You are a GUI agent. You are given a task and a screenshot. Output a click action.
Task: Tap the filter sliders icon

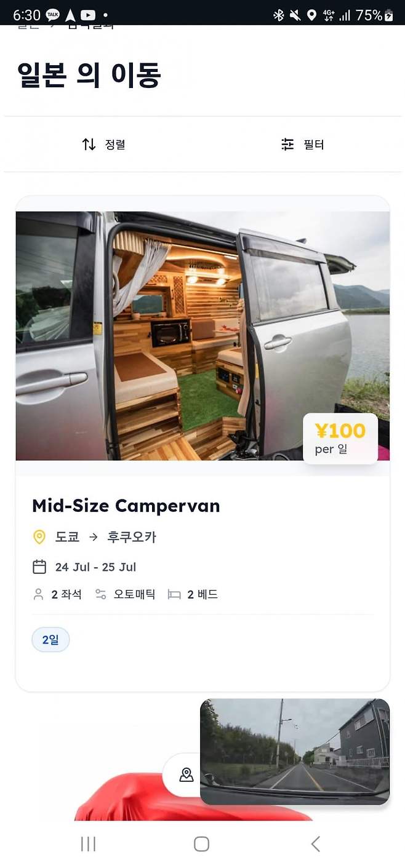[x=287, y=145]
